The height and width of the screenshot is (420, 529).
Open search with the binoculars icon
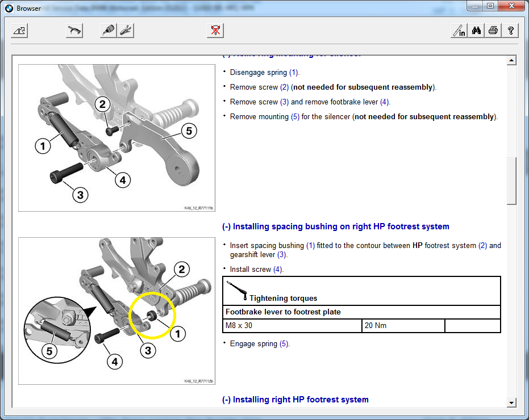click(x=477, y=31)
